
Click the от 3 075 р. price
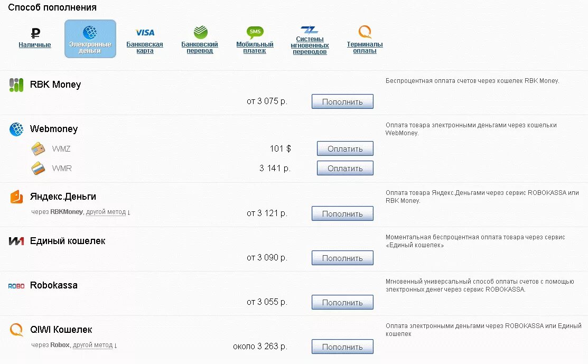pyautogui.click(x=267, y=101)
